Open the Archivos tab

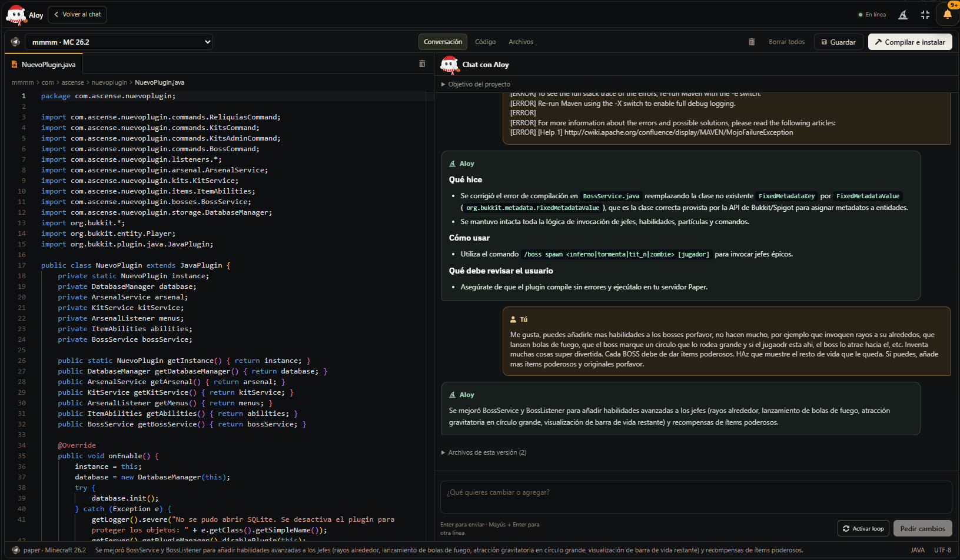click(521, 42)
